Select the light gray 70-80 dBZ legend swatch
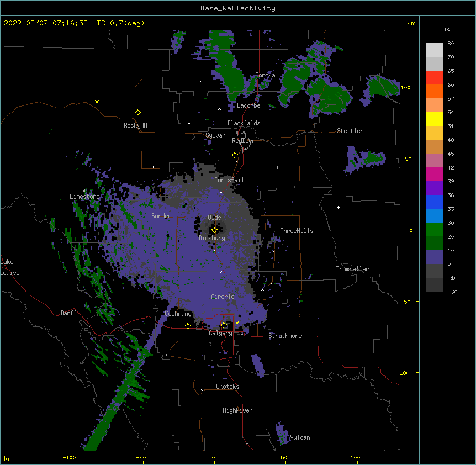The width and height of the screenshot is (476, 465). 434,50
